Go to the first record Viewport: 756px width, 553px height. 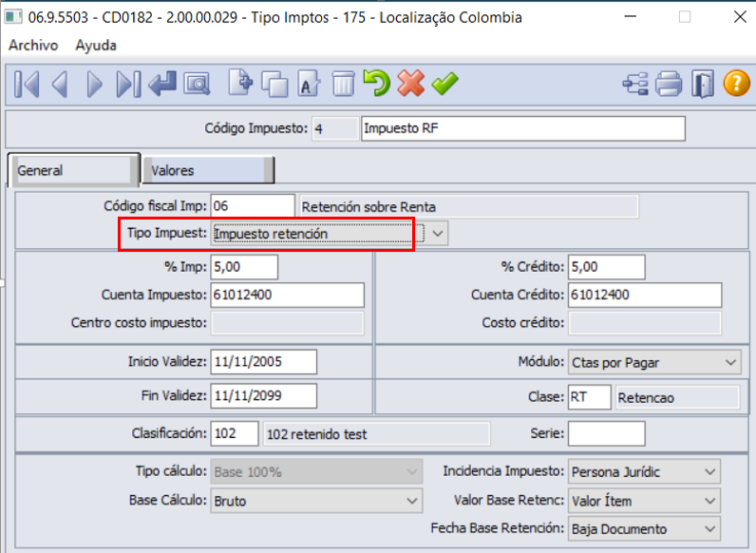coord(26,85)
